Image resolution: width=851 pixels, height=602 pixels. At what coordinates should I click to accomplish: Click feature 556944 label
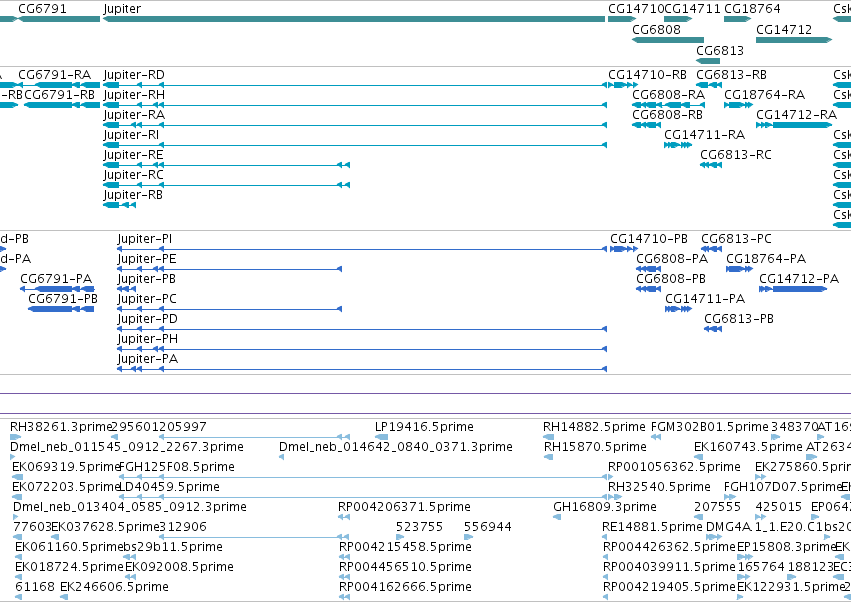[x=487, y=527]
